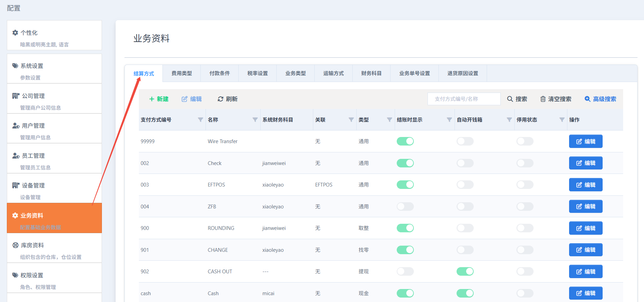Click the 清空搜索 trash icon
This screenshot has width=644, height=302.
point(543,99)
